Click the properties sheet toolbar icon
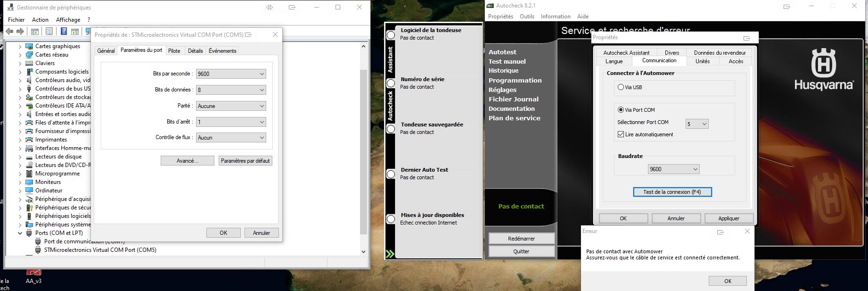868x291 pixels. click(x=49, y=32)
